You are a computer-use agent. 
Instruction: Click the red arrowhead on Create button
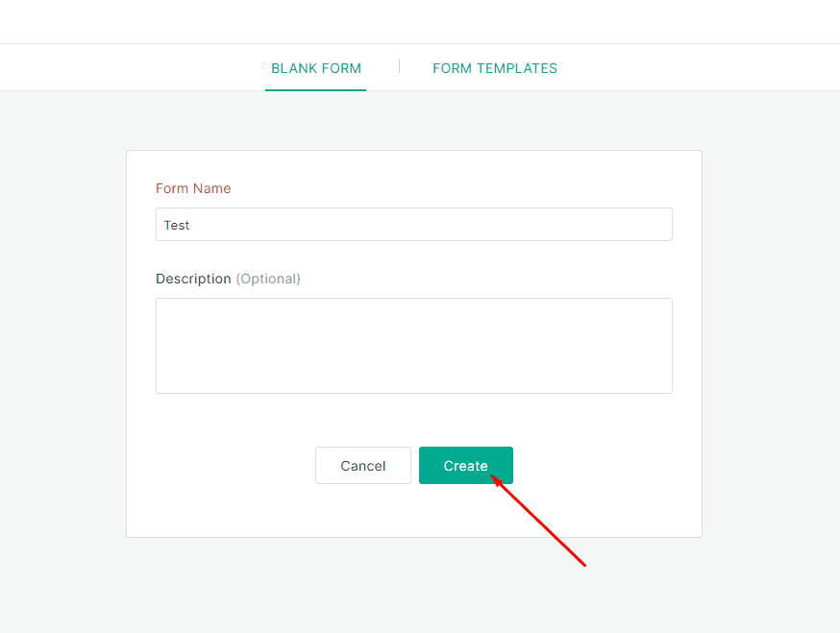click(496, 480)
